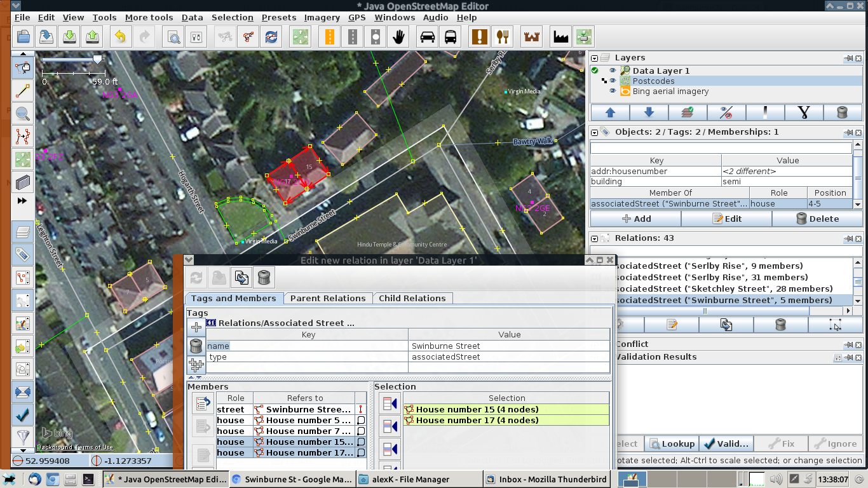Click the fork and knife preset icon
This screenshot has width=868, height=488.
[x=502, y=37]
